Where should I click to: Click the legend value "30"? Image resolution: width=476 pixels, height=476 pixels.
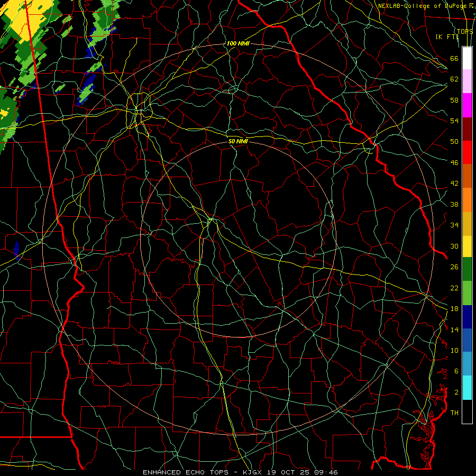click(x=454, y=246)
